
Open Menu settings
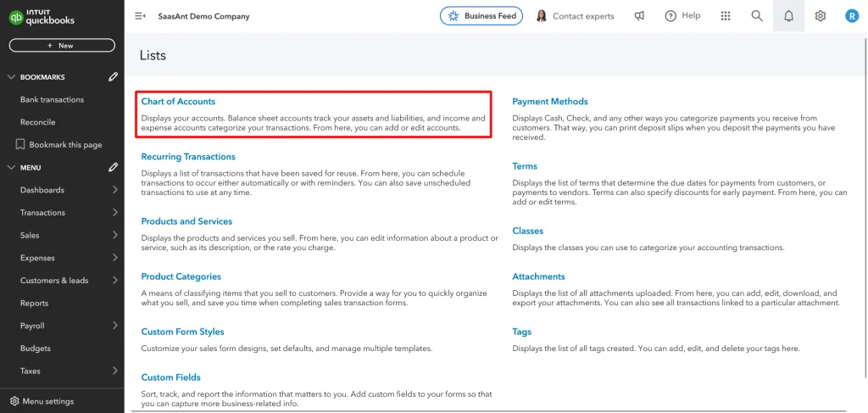pos(48,401)
